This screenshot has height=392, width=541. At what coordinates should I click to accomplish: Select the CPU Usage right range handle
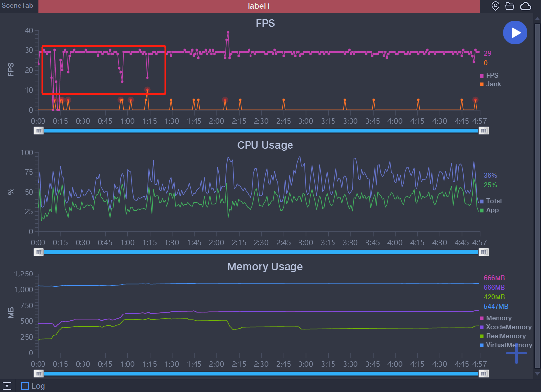point(484,252)
